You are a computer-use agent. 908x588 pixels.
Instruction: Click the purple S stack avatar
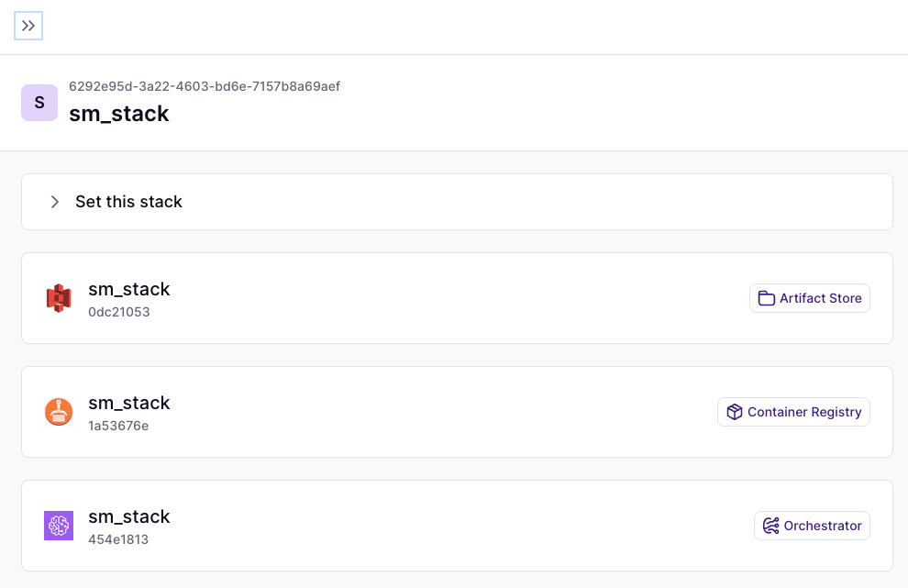tap(39, 103)
